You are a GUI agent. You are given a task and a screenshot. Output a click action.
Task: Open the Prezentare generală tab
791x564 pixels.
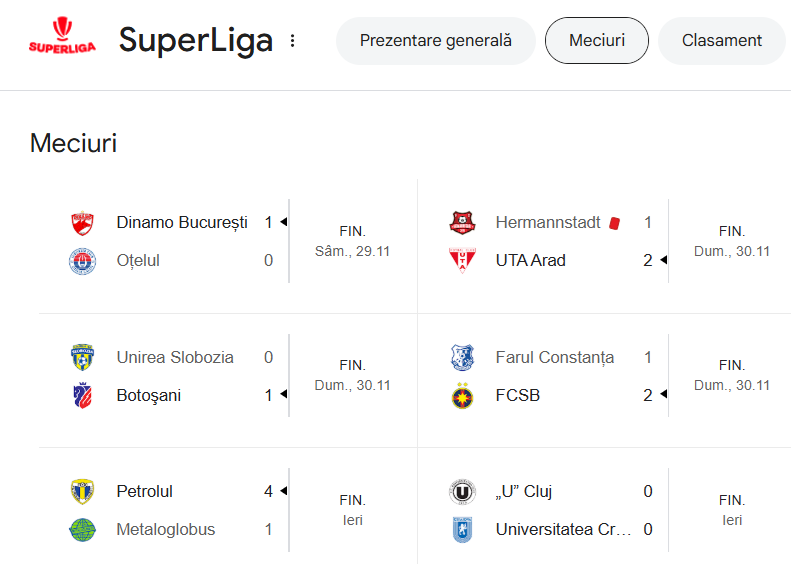point(435,41)
